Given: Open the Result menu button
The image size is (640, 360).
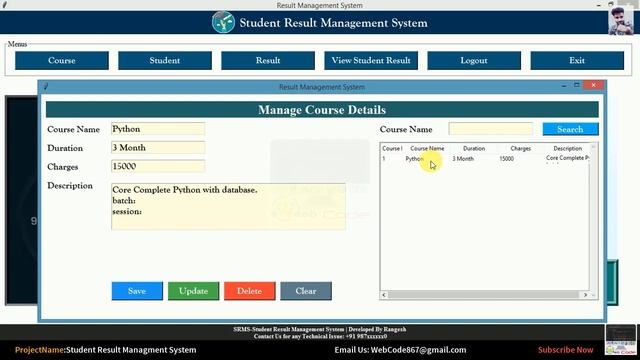Looking at the screenshot, I should point(268,60).
